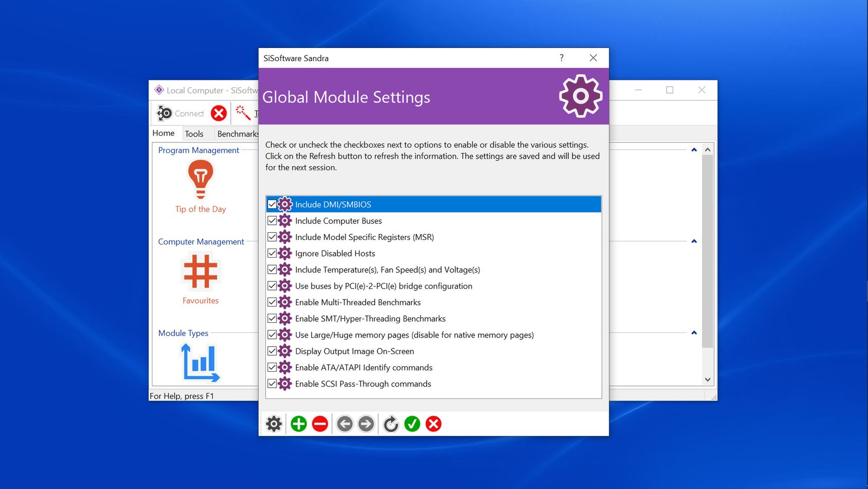Screen dimensions: 868x489
Task: Click the red minus remove icon
Action: point(320,424)
